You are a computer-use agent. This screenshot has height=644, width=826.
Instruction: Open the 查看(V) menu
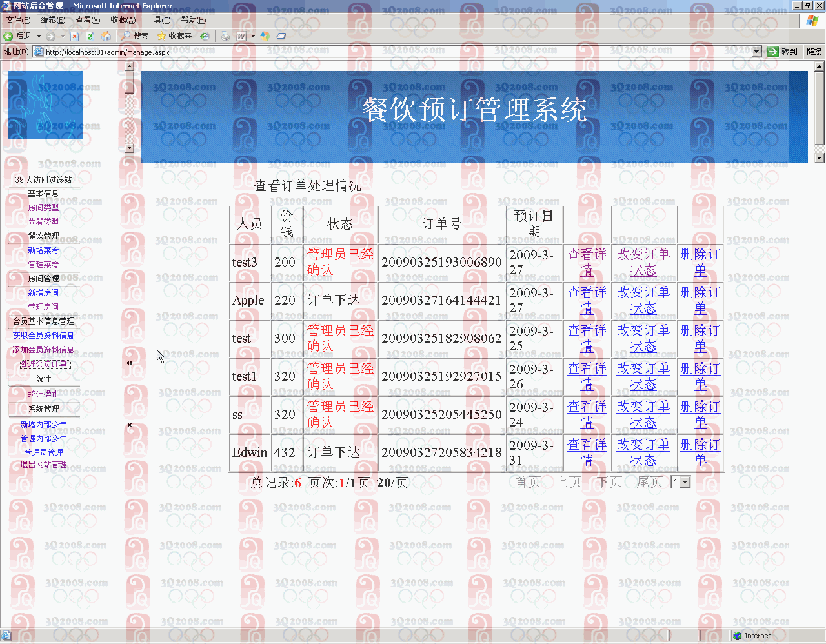coord(88,20)
